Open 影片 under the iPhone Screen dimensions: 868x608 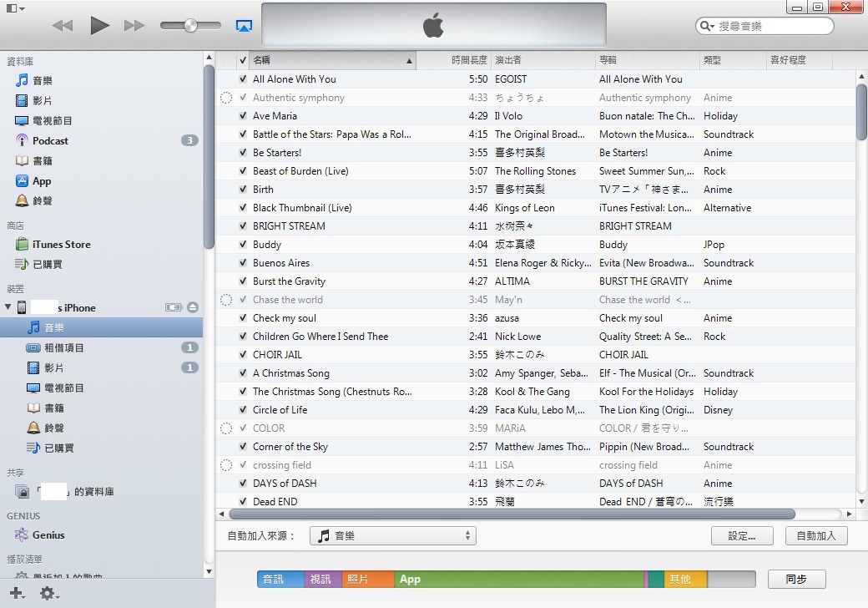[45, 367]
